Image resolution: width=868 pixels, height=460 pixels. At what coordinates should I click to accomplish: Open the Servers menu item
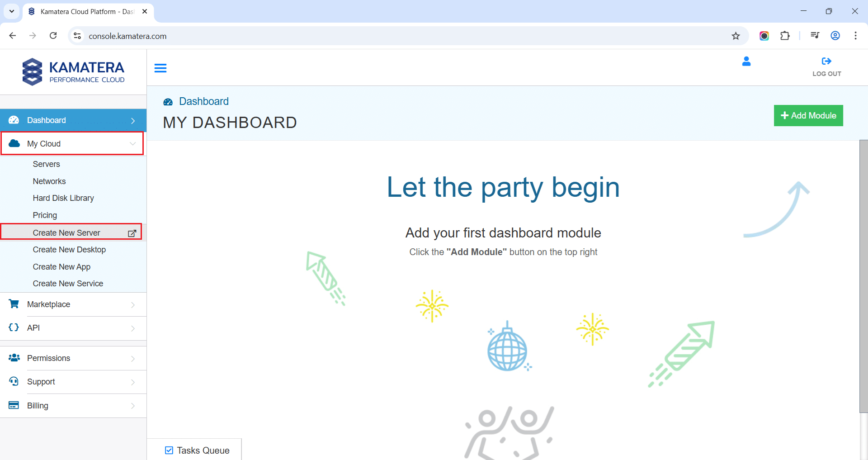tap(47, 164)
